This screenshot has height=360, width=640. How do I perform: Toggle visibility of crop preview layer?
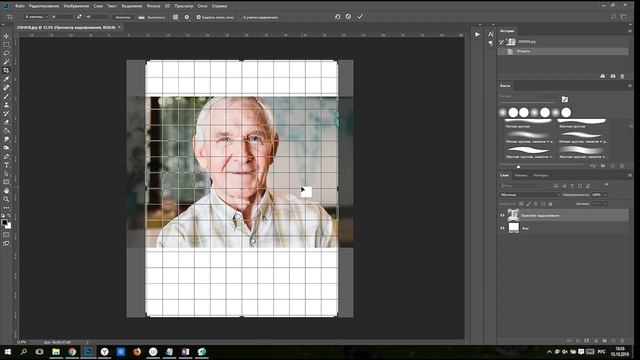point(502,215)
